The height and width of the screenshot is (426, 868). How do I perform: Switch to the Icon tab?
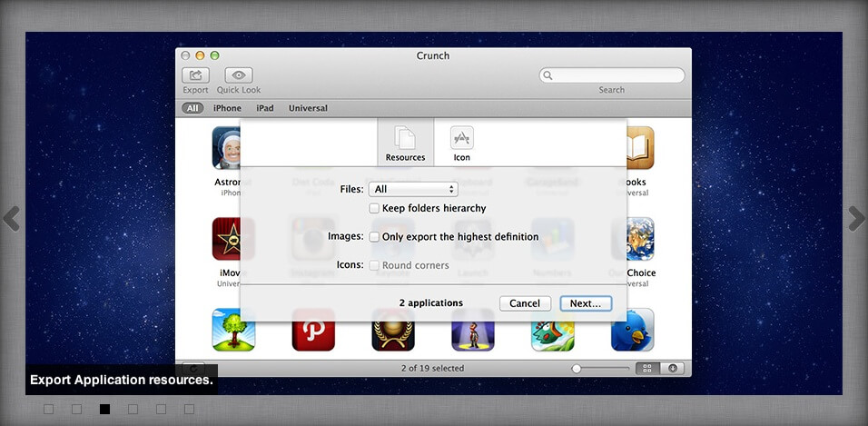coord(461,143)
